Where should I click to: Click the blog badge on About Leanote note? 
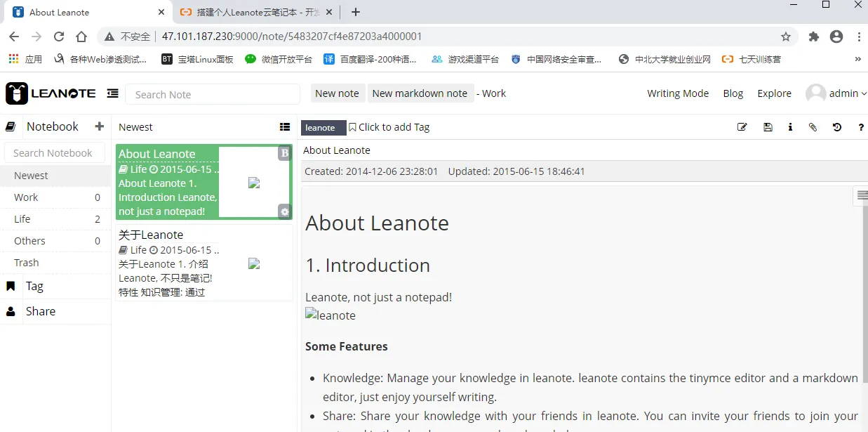pos(284,153)
